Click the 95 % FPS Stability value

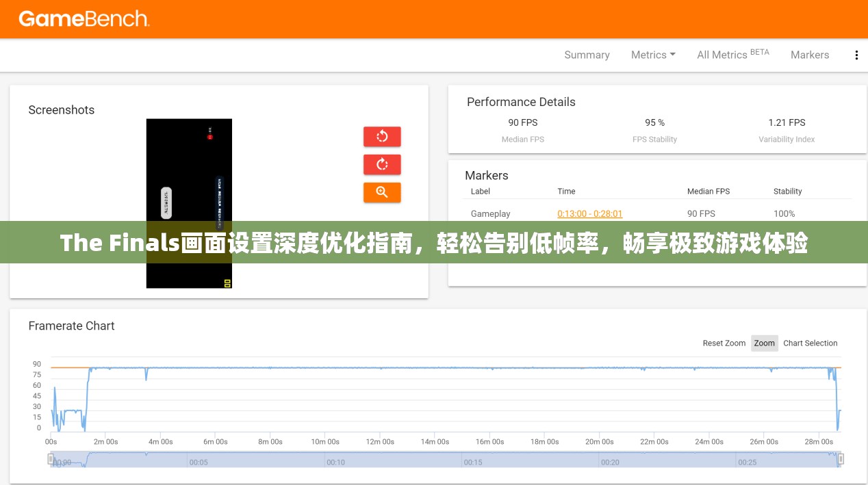[655, 122]
